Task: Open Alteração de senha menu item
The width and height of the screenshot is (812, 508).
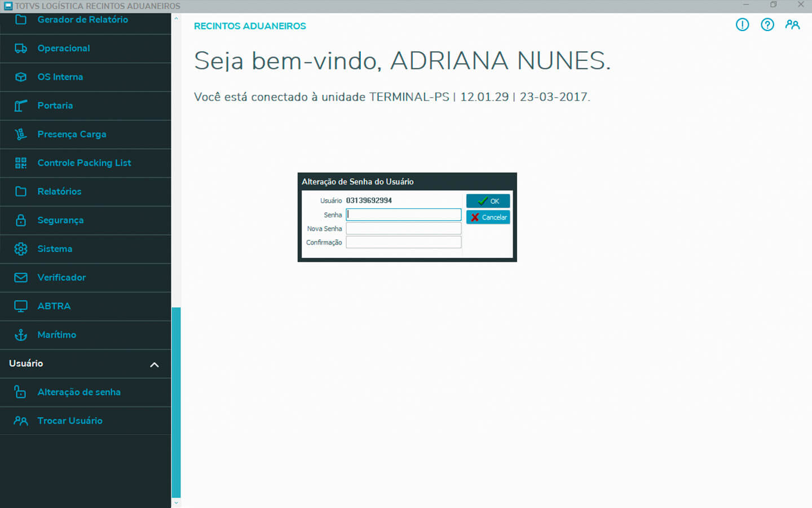Action: coord(79,392)
